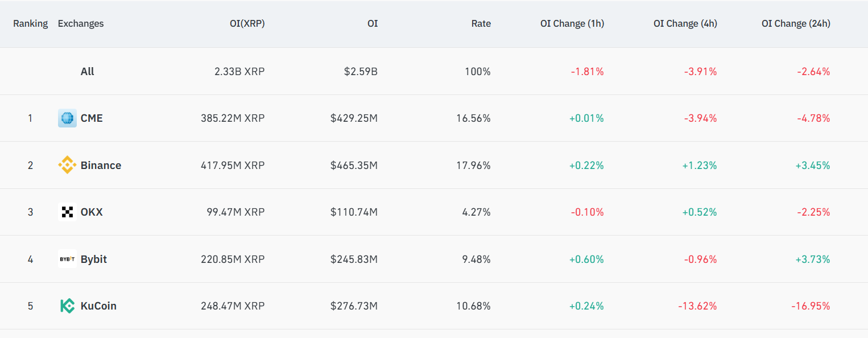Click the +0.24% change cell
Screen dimensions: 868x338
tap(586, 306)
